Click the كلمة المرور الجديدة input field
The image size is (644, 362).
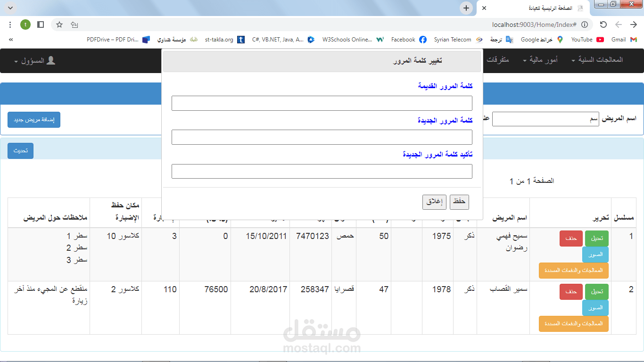coord(322,137)
